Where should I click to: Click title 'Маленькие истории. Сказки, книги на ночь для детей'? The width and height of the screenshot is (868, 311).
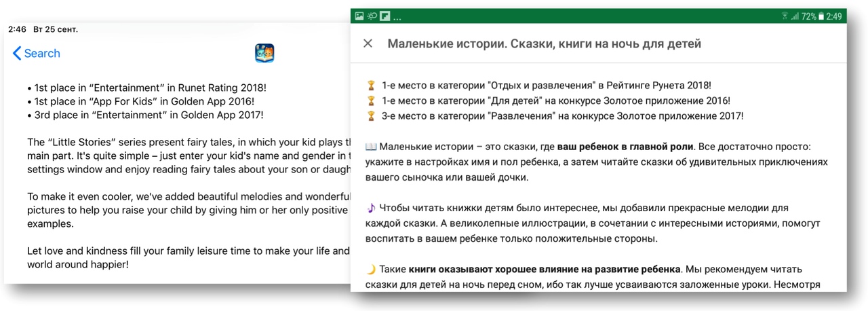pyautogui.click(x=544, y=43)
